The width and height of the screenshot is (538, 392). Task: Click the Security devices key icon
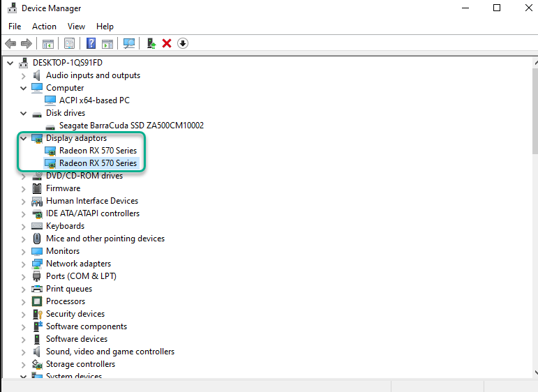click(x=37, y=314)
